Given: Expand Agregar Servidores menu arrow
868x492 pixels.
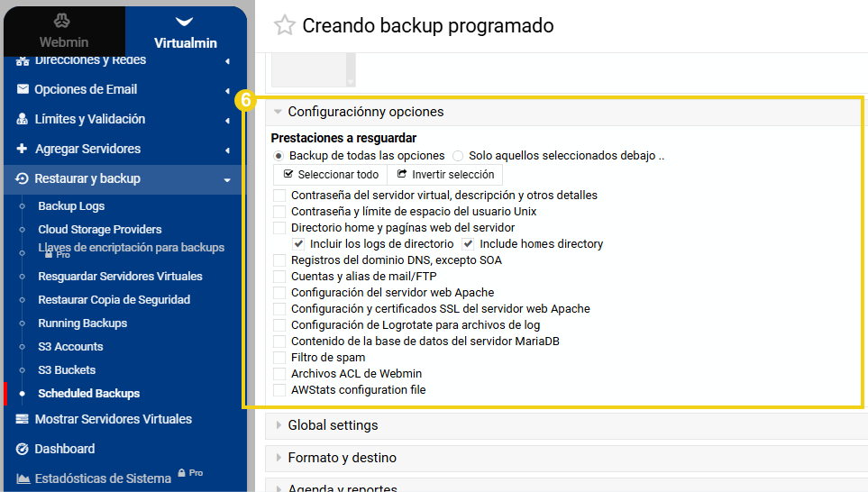Looking at the screenshot, I should 227,150.
